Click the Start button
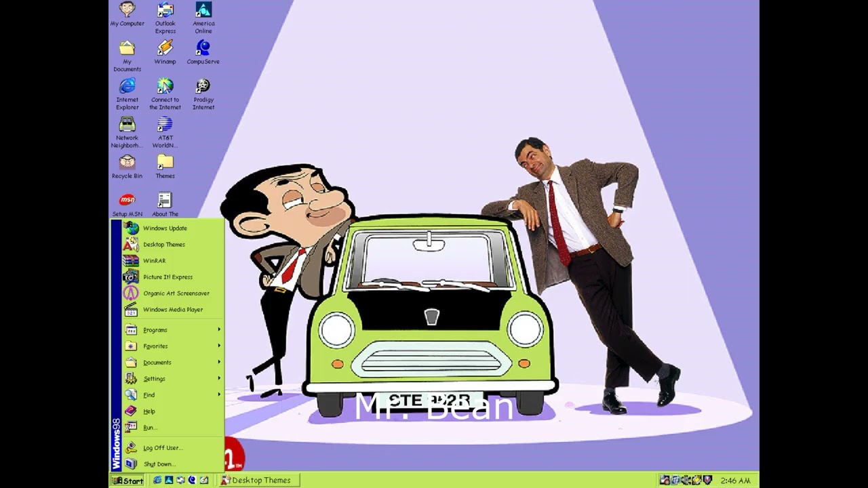The image size is (868, 488). [x=127, y=481]
